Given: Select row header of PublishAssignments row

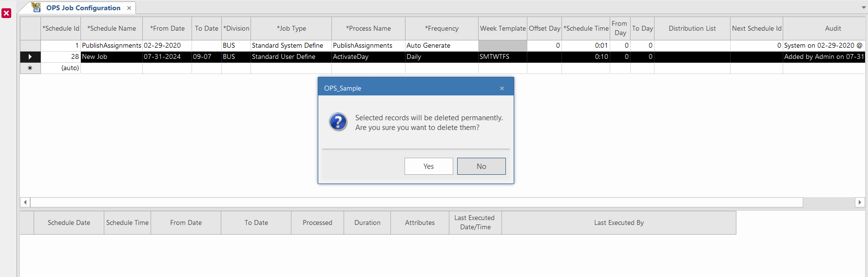Looking at the screenshot, I should click(30, 45).
